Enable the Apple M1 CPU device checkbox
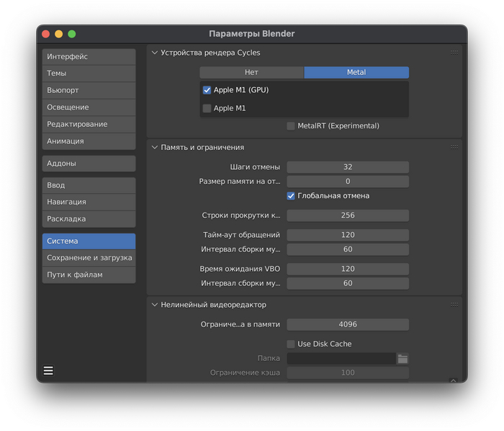 [x=207, y=108]
